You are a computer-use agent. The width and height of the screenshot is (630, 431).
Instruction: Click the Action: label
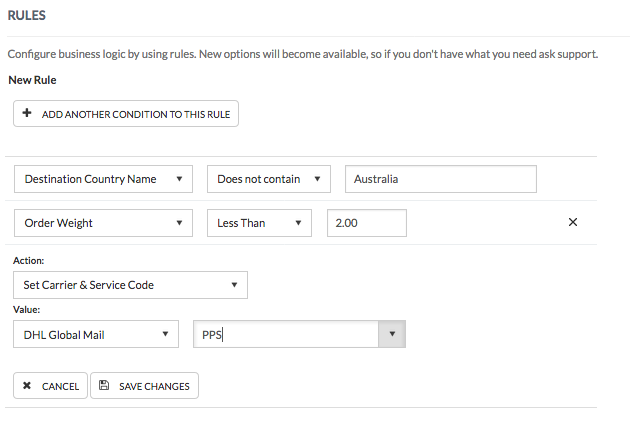click(x=29, y=261)
